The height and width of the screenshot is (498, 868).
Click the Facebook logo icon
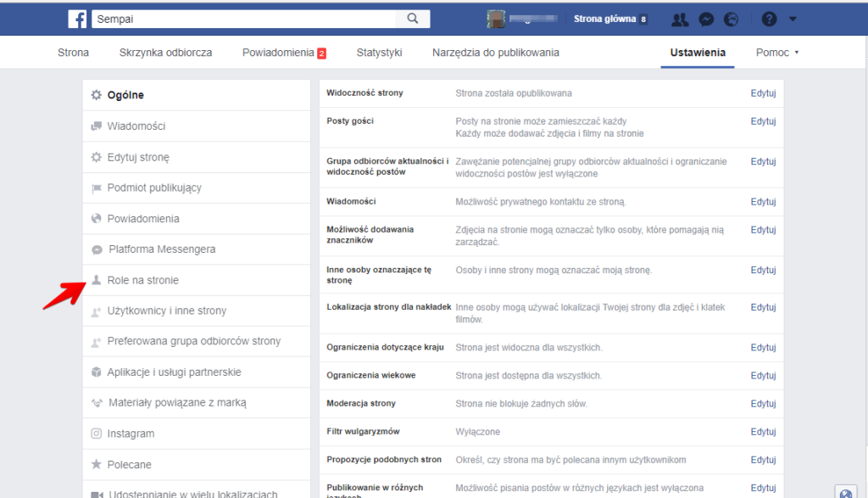tap(77, 19)
